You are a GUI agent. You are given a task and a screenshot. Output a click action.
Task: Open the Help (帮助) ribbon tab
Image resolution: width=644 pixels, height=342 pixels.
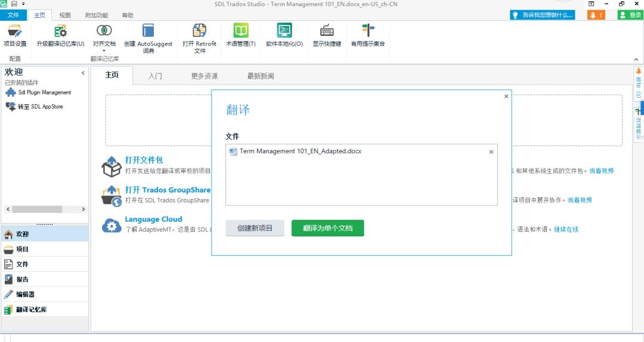(x=128, y=15)
